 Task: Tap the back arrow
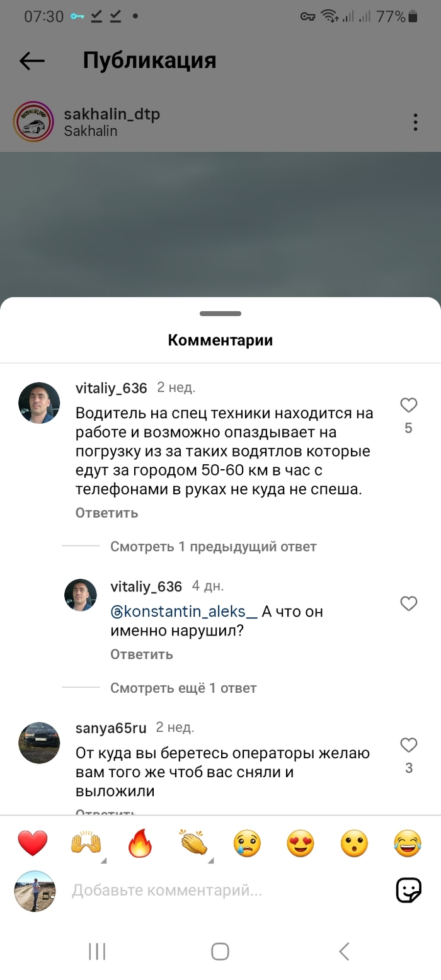[x=32, y=60]
